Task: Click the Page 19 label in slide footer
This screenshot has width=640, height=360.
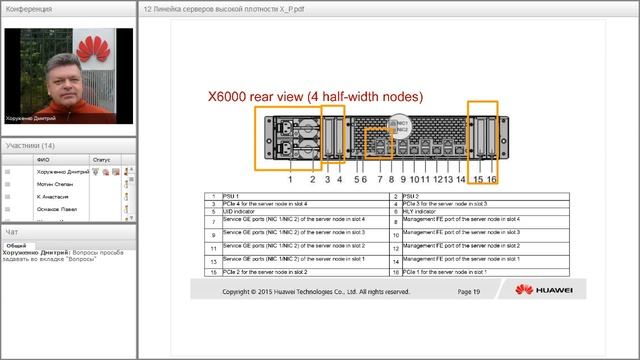Action: click(x=469, y=292)
